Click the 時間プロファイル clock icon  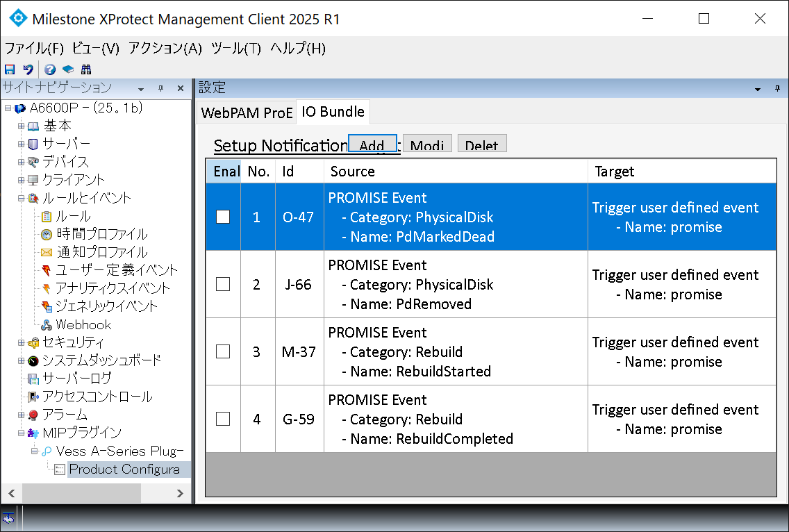(x=47, y=235)
